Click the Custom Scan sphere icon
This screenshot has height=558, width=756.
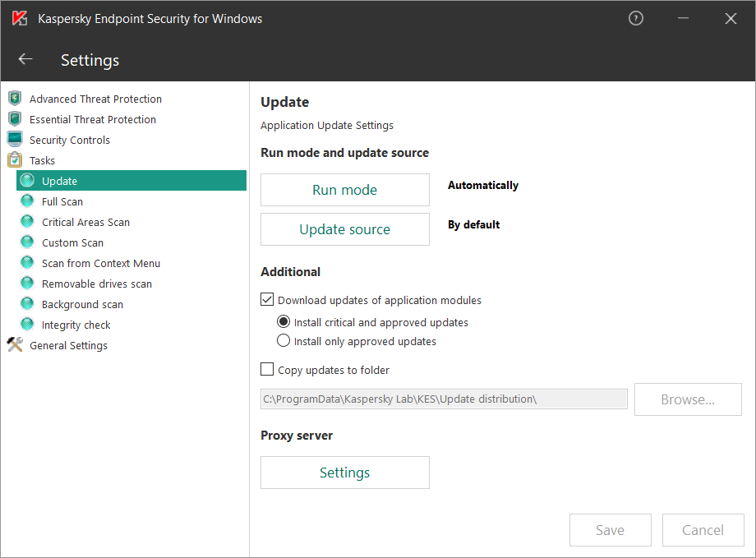(27, 242)
